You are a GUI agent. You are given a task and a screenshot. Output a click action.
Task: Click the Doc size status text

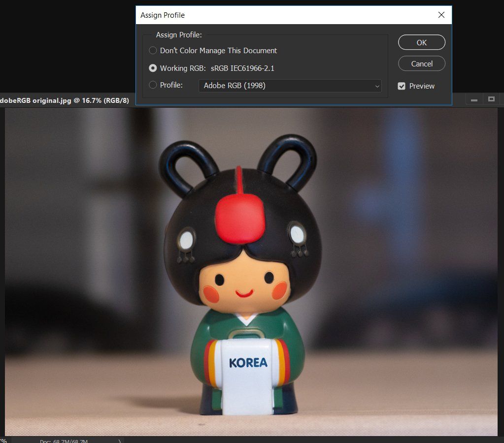(x=64, y=441)
